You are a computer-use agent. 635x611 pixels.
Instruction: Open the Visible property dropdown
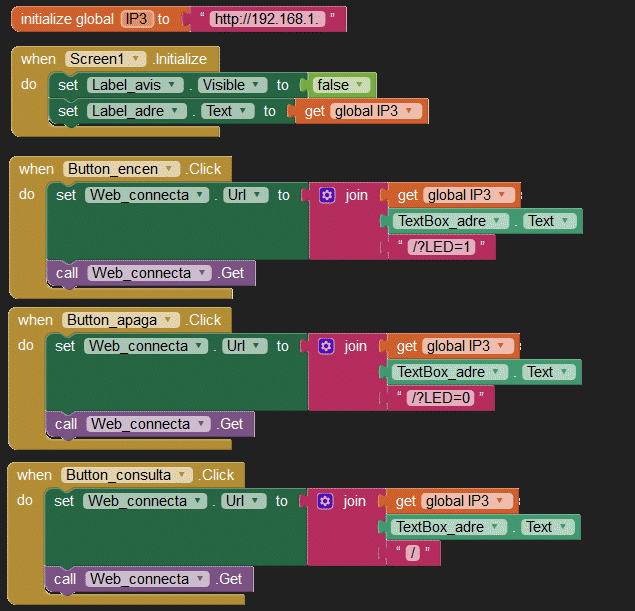[258, 85]
